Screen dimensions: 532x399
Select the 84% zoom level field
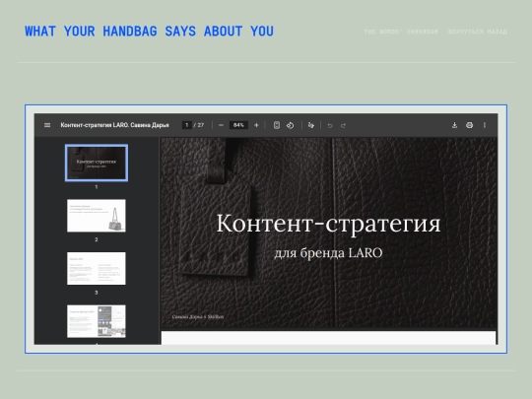238,125
